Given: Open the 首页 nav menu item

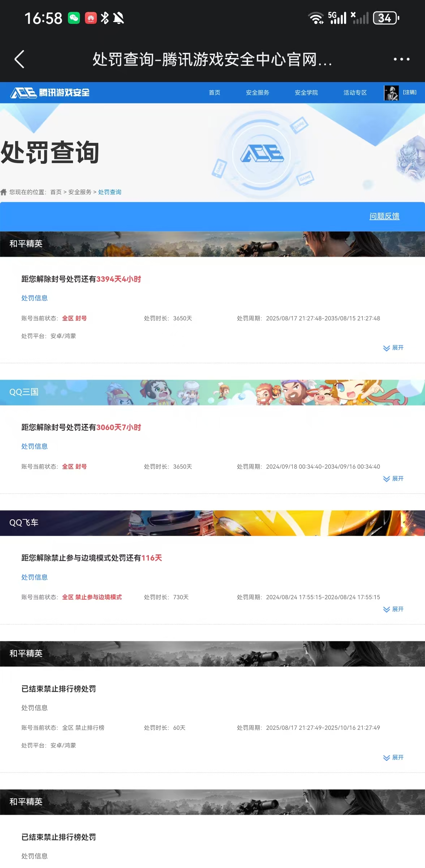Looking at the screenshot, I should 215,93.
